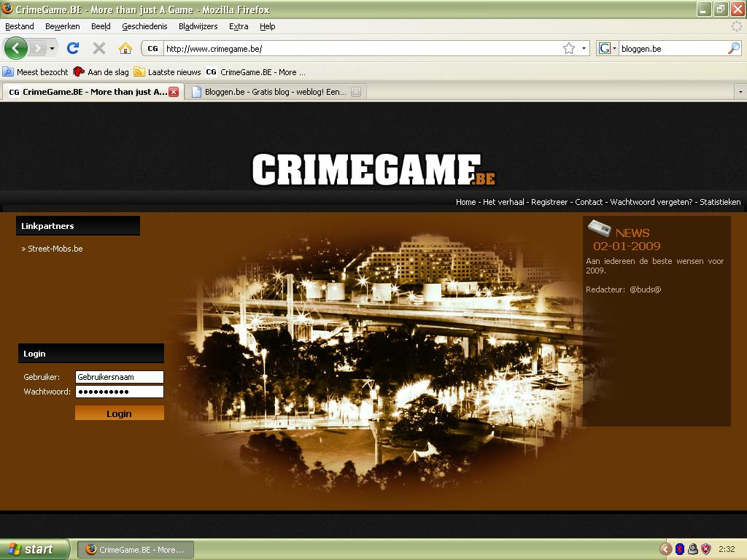
Task: Click the Aan de slag bookmark
Action: [101, 72]
